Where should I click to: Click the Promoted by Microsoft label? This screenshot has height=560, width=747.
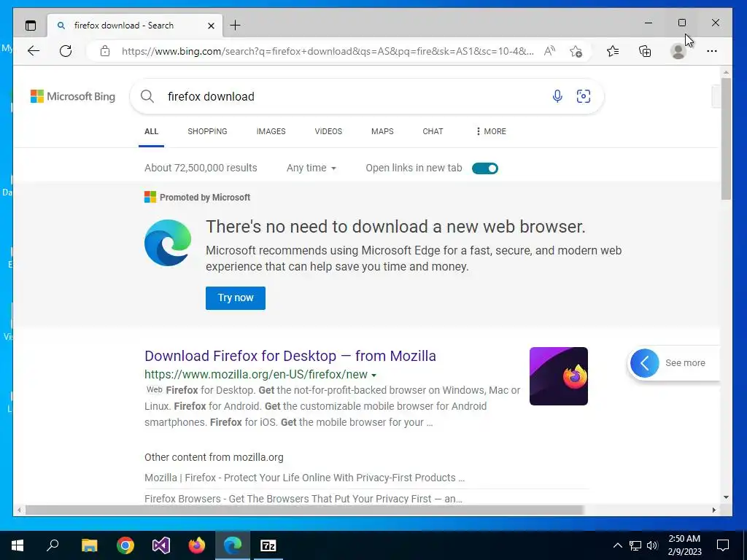click(x=205, y=198)
